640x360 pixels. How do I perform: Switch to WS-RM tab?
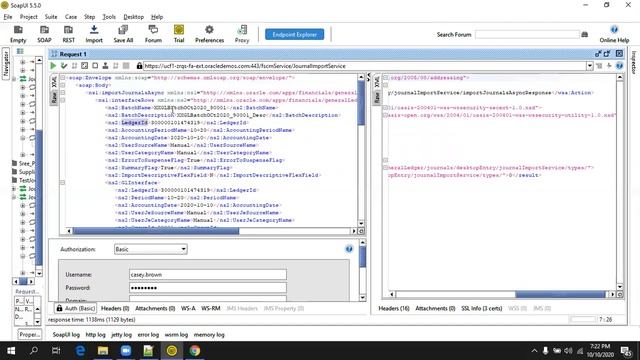click(211, 308)
